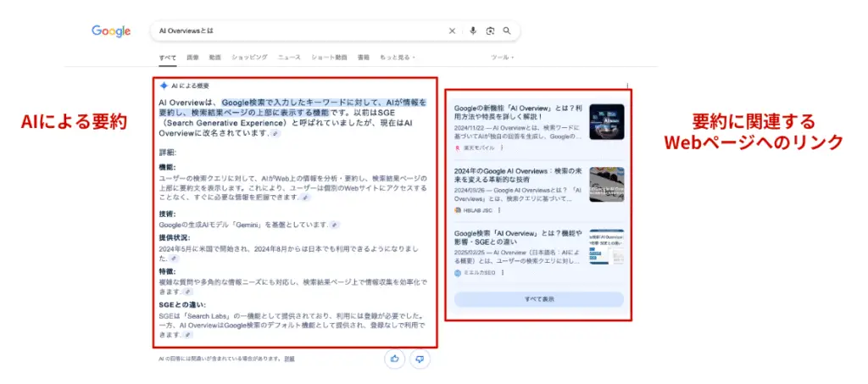The width and height of the screenshot is (868, 384).
Task: Click the 機能: heading
Action: pyautogui.click(x=167, y=167)
